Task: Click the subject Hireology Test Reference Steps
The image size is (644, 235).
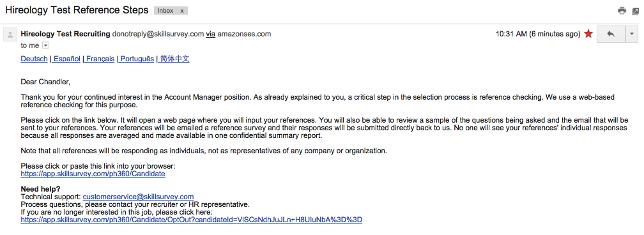Action: 77,11
